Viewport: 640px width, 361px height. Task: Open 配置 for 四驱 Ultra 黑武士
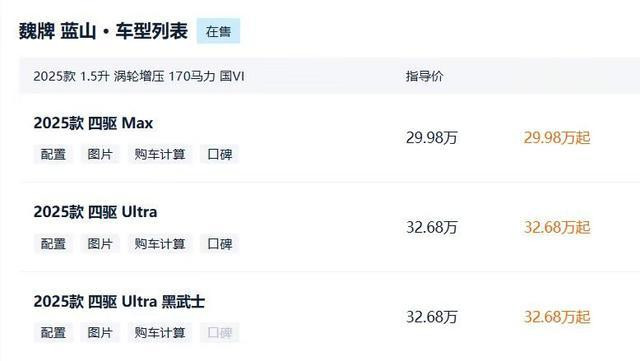click(x=53, y=332)
